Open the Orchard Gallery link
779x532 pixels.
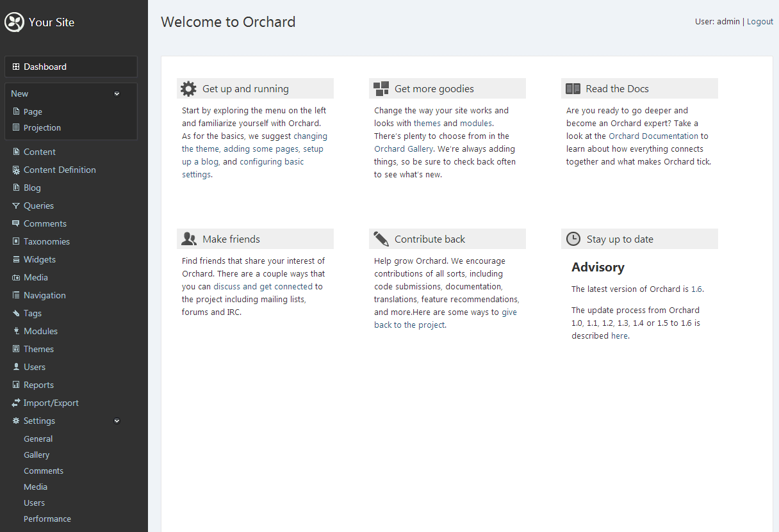pyautogui.click(x=404, y=149)
